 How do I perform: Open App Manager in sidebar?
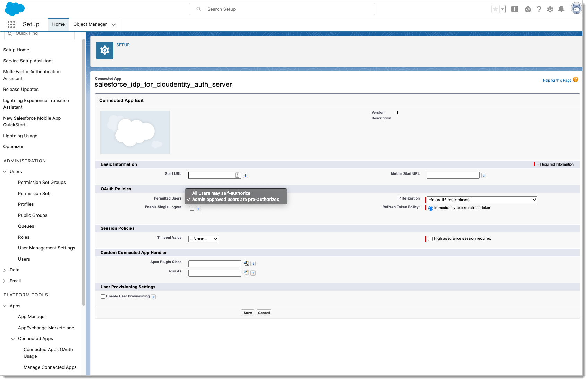coord(32,317)
